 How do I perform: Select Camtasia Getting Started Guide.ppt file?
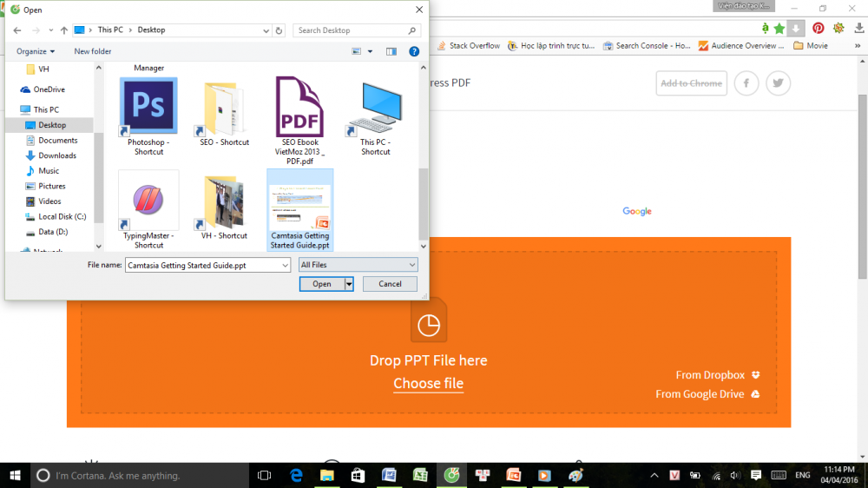(x=300, y=210)
